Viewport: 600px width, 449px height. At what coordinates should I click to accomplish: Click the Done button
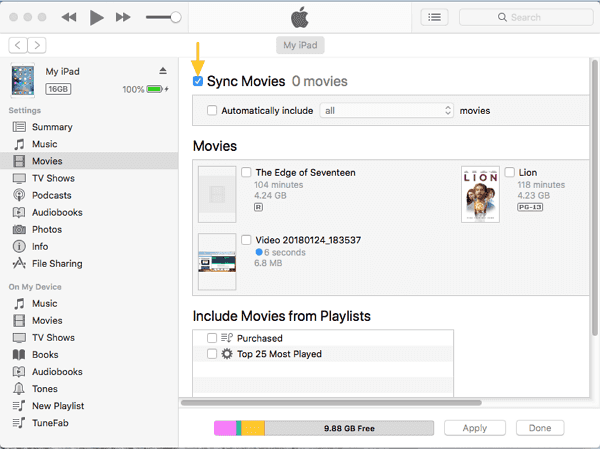click(540, 428)
